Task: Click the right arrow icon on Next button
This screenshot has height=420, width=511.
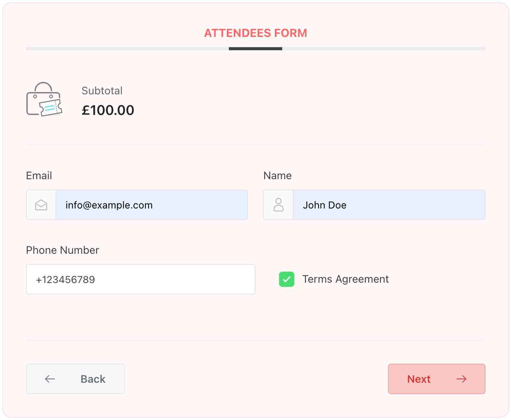Action: [461, 379]
